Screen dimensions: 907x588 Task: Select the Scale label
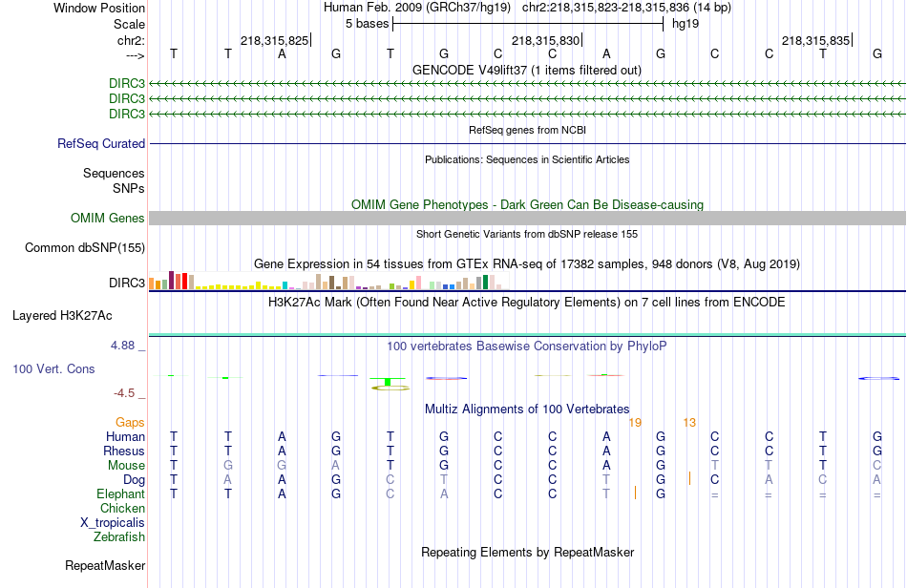click(129, 24)
